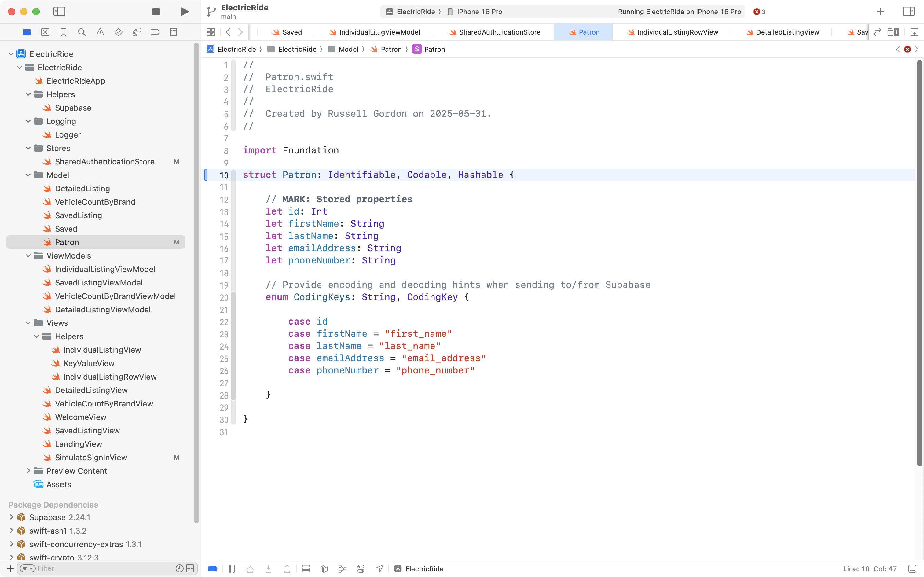
Task: Open WelcomeView file in navigator
Action: point(80,417)
